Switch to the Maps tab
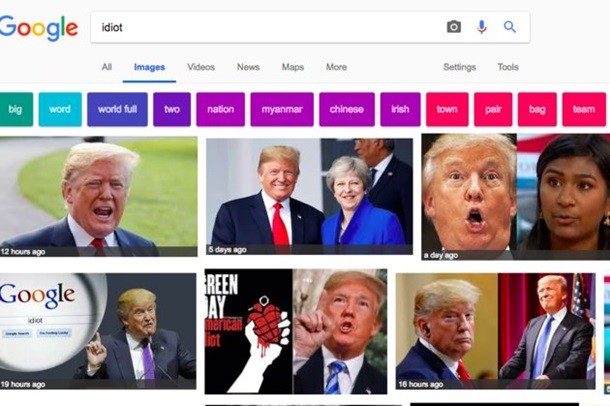Viewport: 610px width, 406px height. tap(293, 67)
